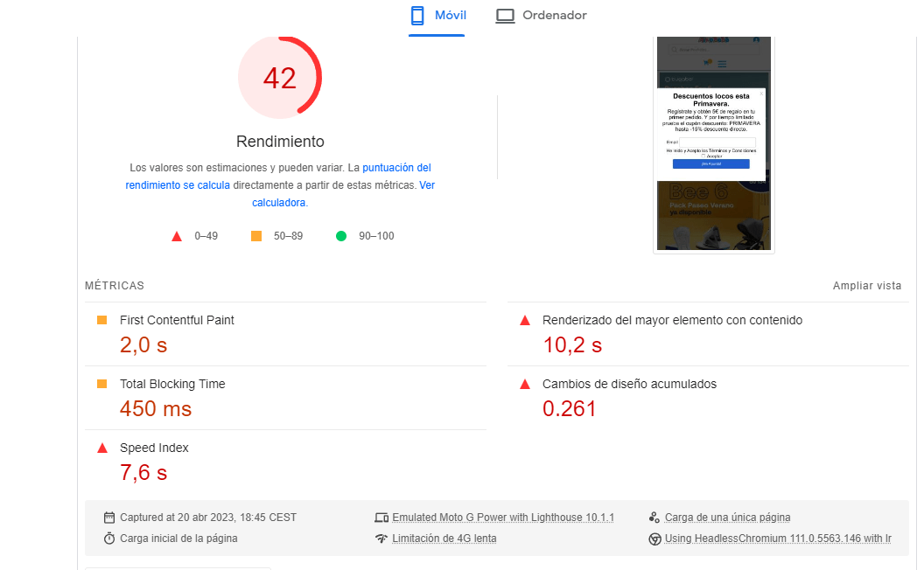Screen dimensions: 924x570
Task: Click 'Renderizado del mayor elemento con contenido'
Action: coord(672,320)
